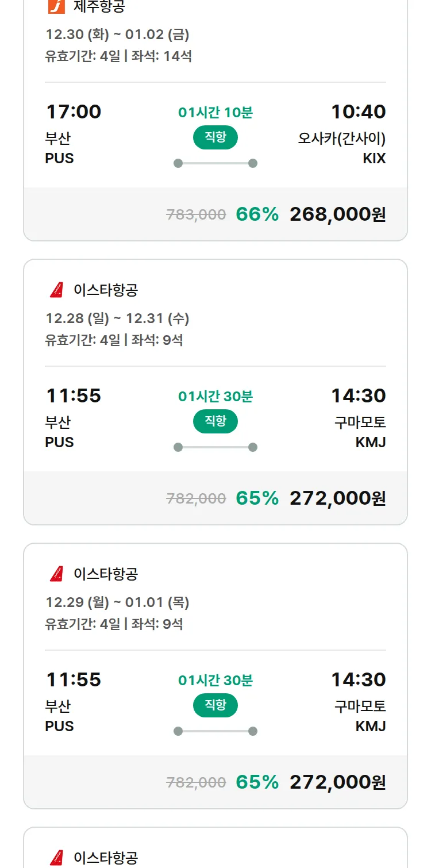Image resolution: width=431 pixels, height=868 pixels.
Task: Click the 66% discount label
Action: click(x=257, y=214)
